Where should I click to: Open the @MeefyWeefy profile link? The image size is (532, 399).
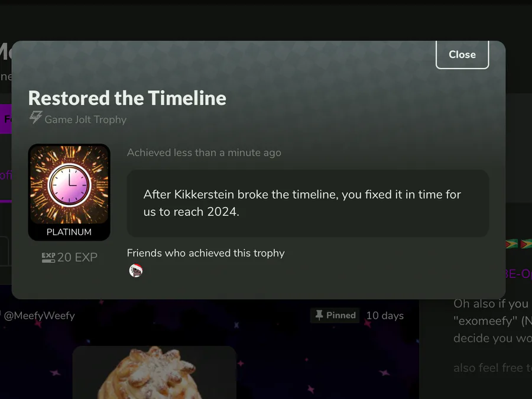[x=40, y=316]
